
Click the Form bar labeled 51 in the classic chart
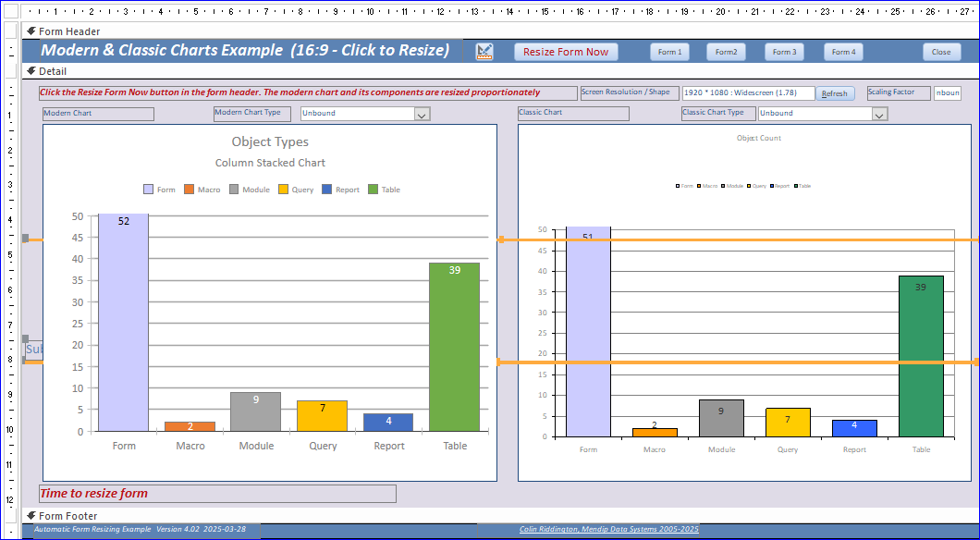(x=588, y=332)
